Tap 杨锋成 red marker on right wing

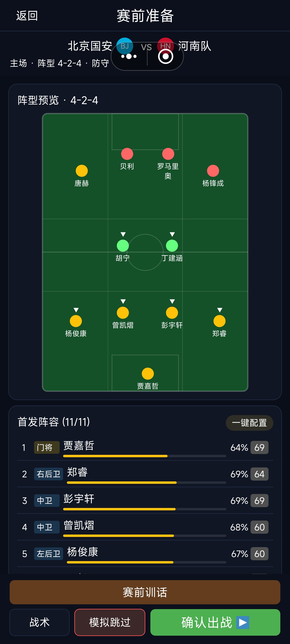tap(213, 171)
